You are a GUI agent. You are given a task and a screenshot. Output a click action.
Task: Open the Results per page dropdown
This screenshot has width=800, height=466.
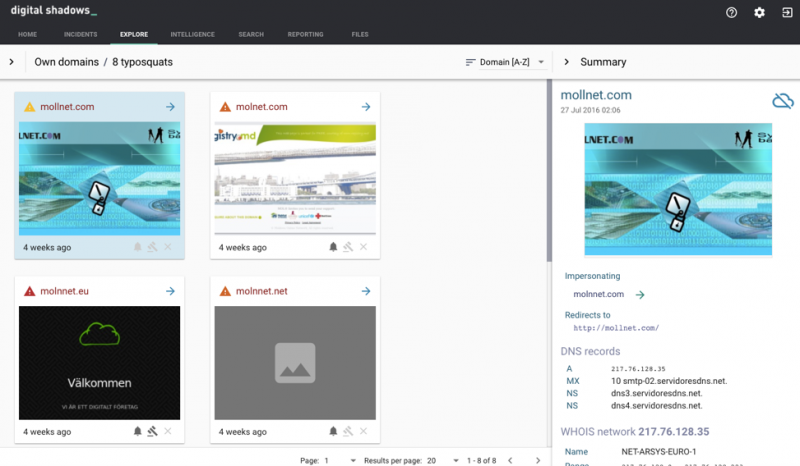coord(443,460)
